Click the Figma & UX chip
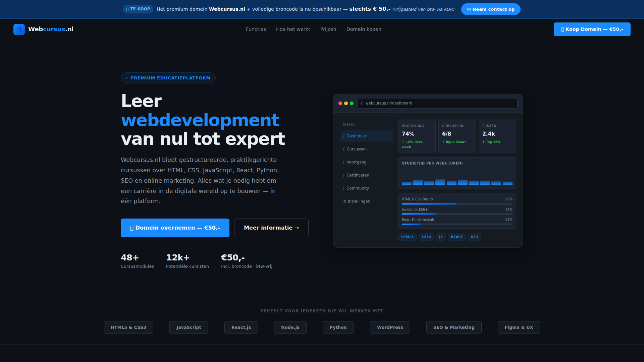 pyautogui.click(x=519, y=327)
